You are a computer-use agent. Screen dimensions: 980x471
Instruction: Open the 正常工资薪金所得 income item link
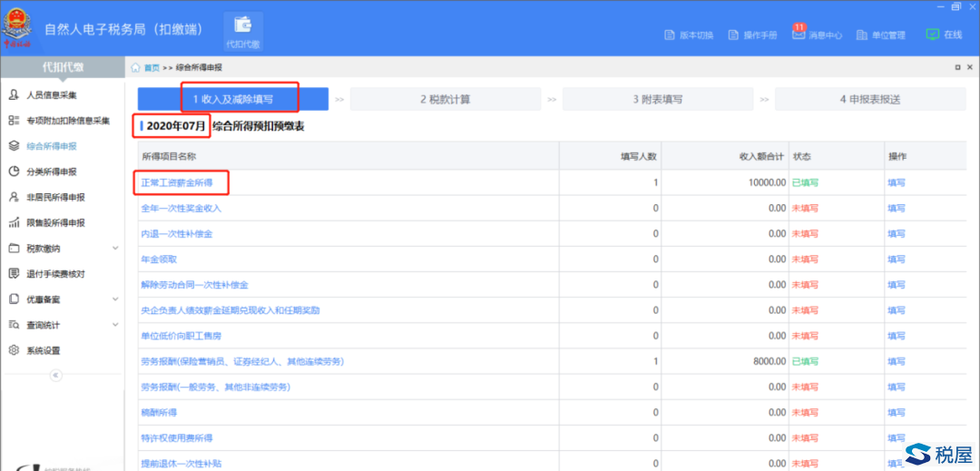(177, 182)
